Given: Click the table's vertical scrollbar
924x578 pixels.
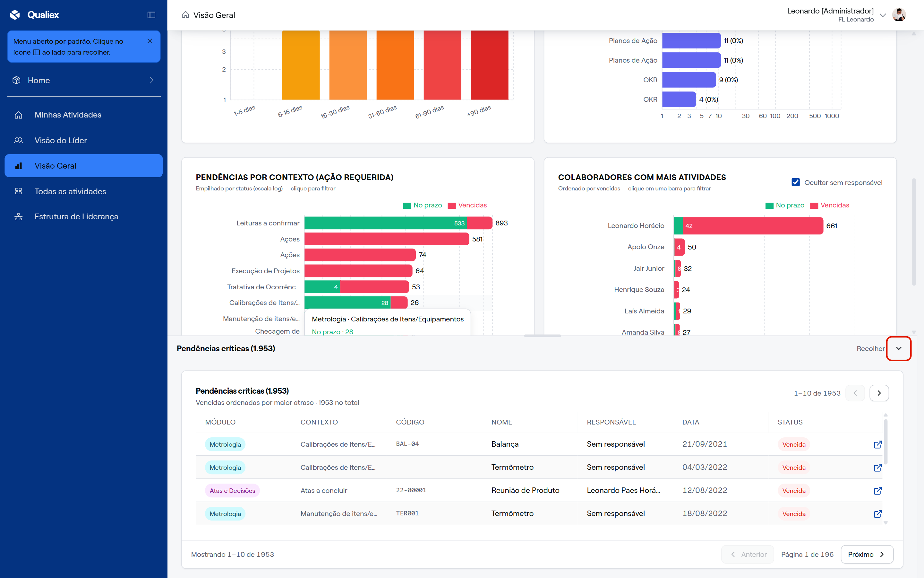Looking at the screenshot, I should (x=886, y=442).
